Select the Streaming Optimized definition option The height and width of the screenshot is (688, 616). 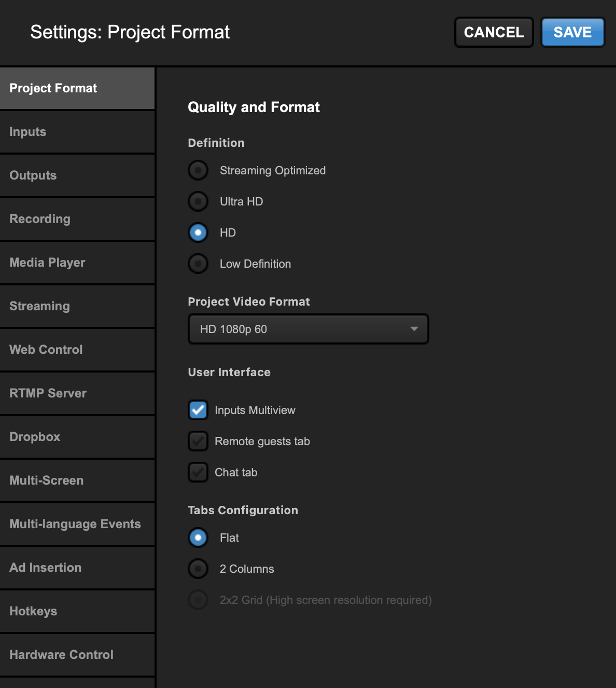(x=198, y=170)
